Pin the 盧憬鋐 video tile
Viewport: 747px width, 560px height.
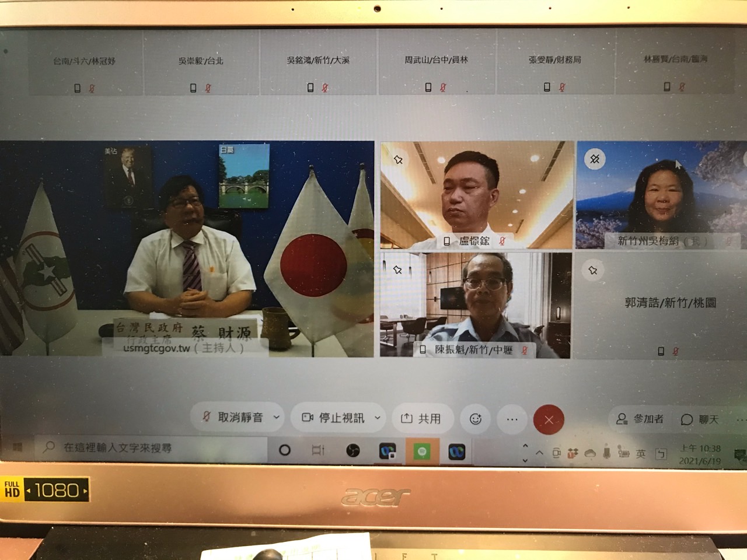click(x=399, y=159)
